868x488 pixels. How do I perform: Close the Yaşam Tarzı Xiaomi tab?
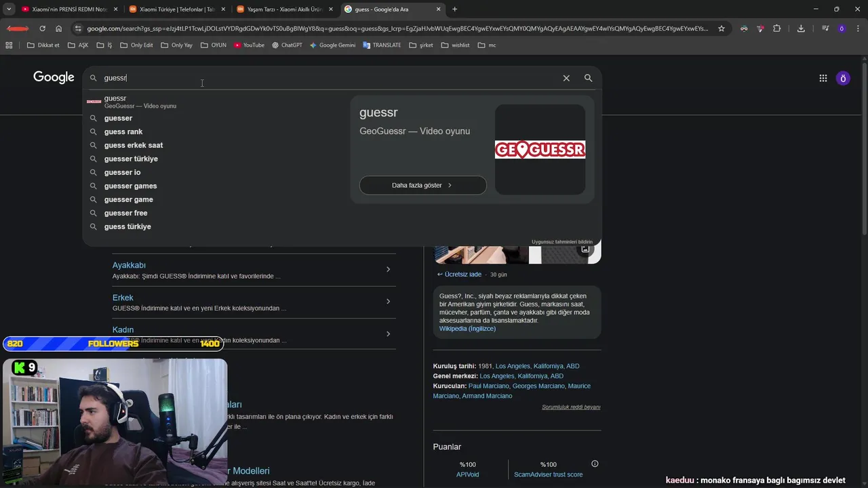click(x=331, y=9)
